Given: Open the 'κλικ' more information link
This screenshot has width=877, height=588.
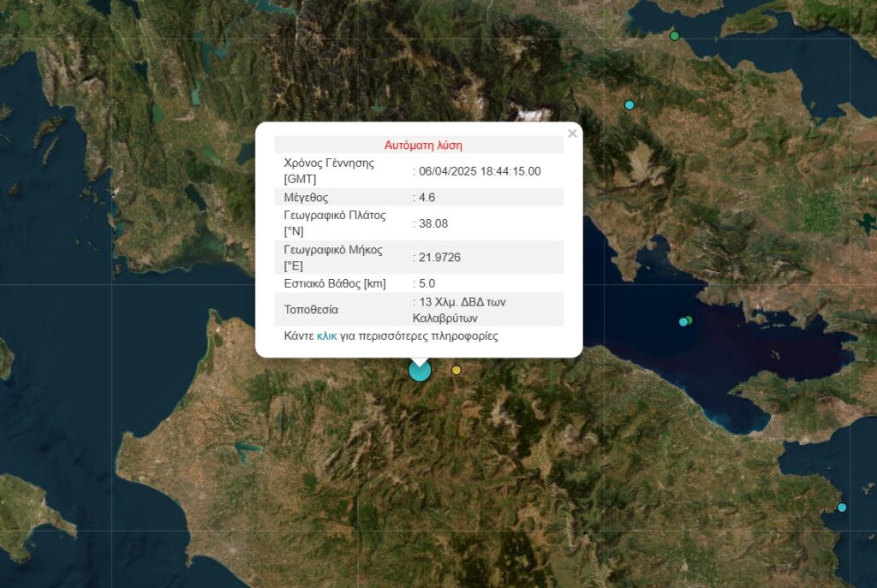Looking at the screenshot, I should [x=326, y=336].
